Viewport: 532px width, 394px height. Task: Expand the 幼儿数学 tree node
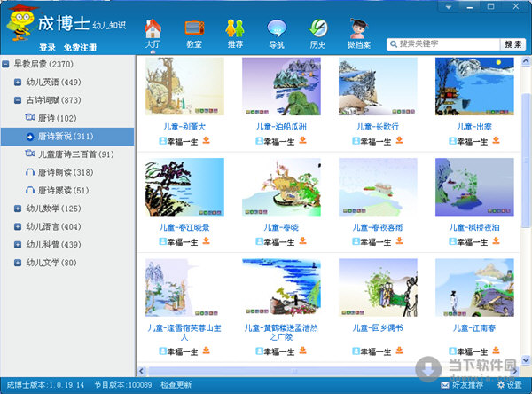tap(18, 209)
